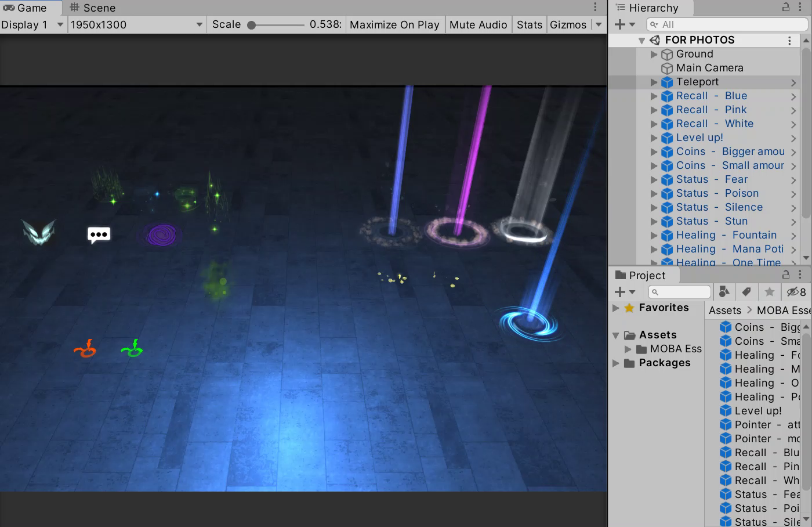This screenshot has width=812, height=527.
Task: Expand the Favorites folder
Action: [616, 308]
